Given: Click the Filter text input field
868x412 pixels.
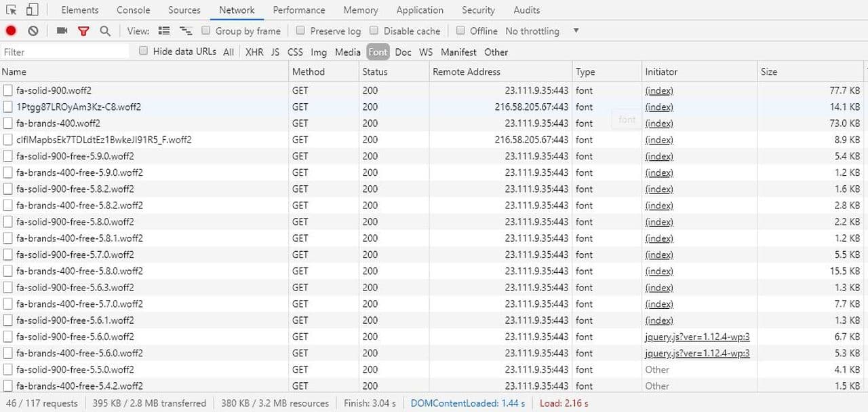Looking at the screenshot, I should tap(64, 52).
